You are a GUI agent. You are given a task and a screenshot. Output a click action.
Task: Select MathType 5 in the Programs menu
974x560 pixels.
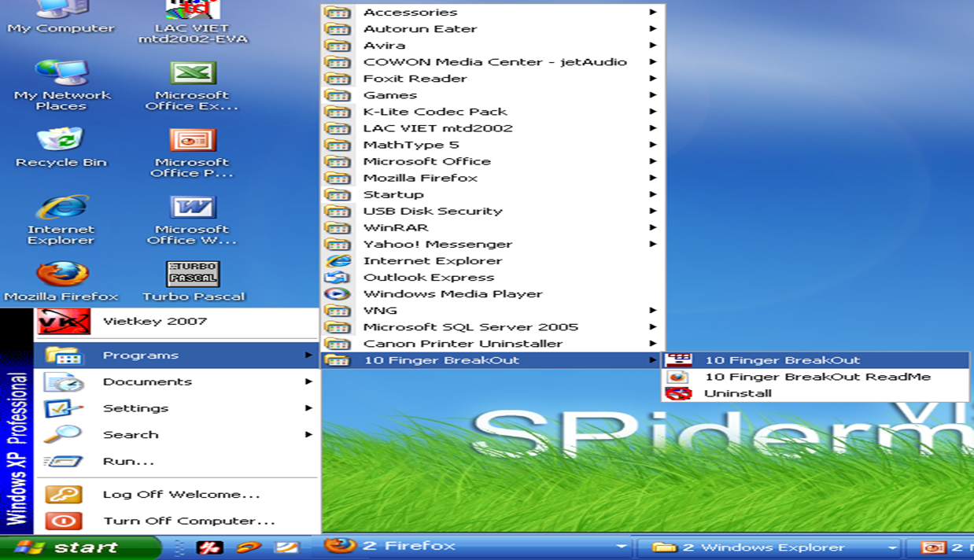(x=493, y=145)
